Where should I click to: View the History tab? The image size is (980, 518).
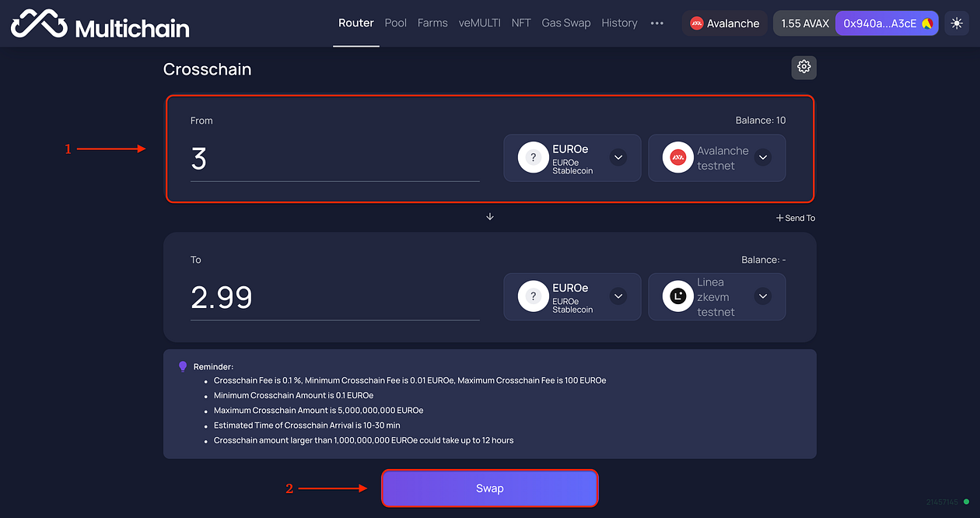[x=619, y=23]
